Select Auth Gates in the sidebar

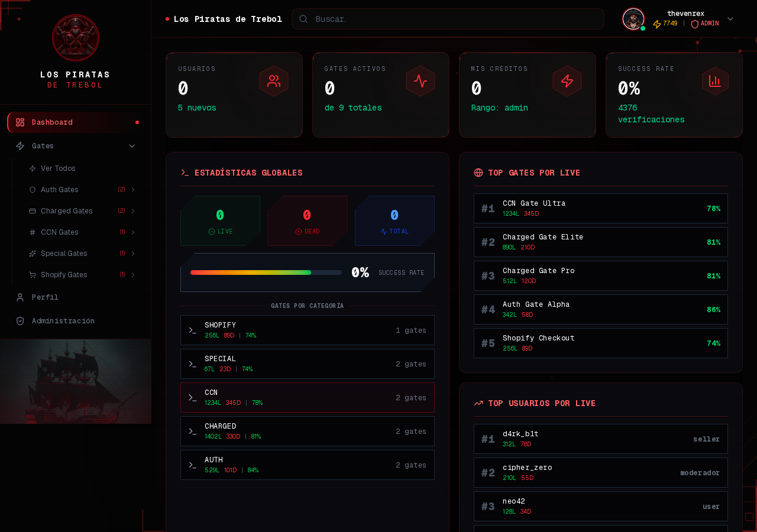(x=83, y=190)
